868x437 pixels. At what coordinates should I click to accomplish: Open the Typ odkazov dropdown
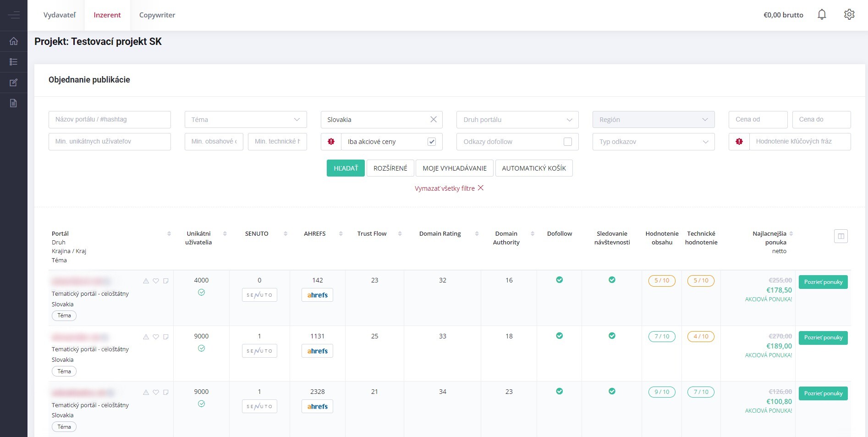click(654, 142)
